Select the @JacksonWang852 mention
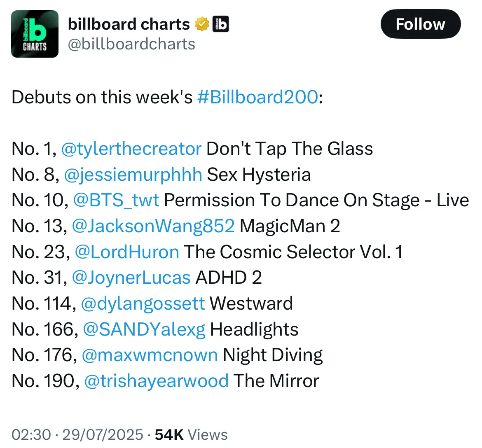Screen dimensions: 482x448 [x=153, y=226]
